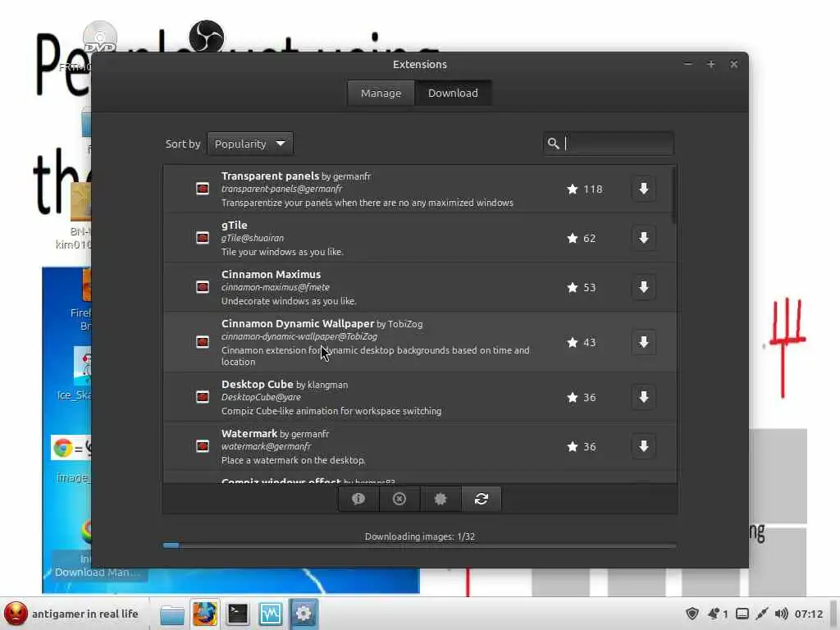Click the extensions list scrollbar
Viewport: 840px width, 630px height.
pyautogui.click(x=673, y=195)
